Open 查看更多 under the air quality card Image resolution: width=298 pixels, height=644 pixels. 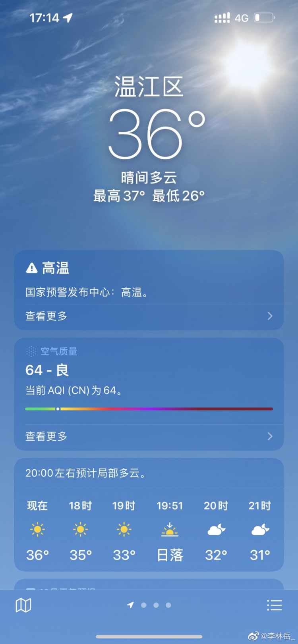pos(149,436)
